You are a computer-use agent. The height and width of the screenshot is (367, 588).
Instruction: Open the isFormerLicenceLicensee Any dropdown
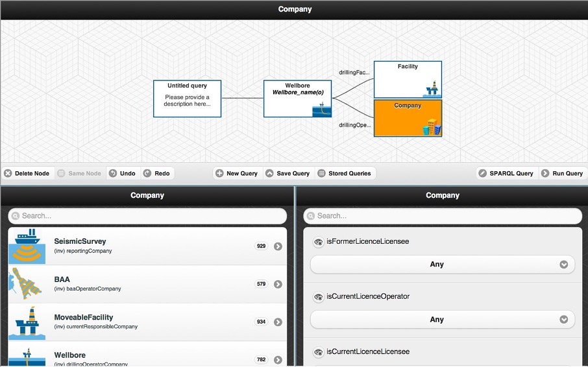pos(442,265)
